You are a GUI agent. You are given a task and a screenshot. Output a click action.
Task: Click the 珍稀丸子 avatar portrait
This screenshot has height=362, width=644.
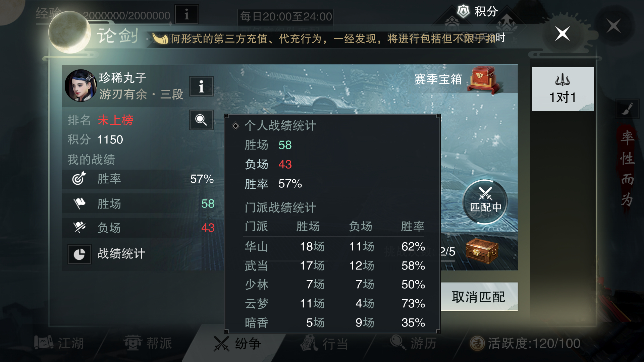click(x=80, y=85)
